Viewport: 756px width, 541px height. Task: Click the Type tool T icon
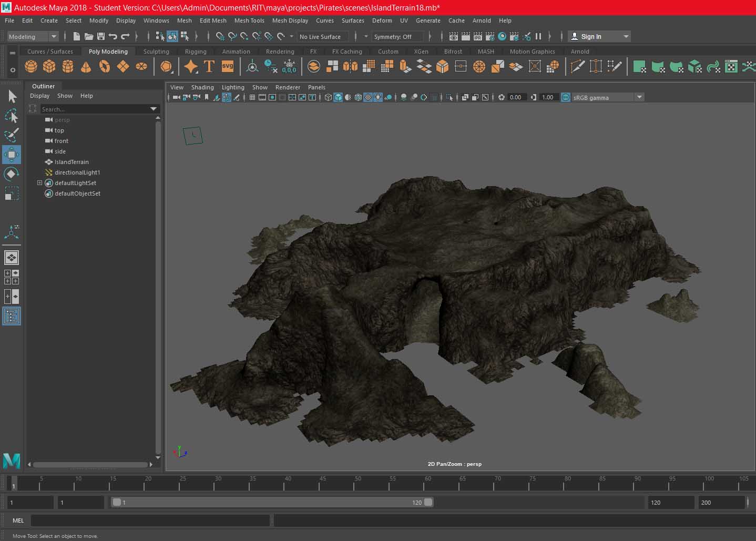tap(209, 67)
